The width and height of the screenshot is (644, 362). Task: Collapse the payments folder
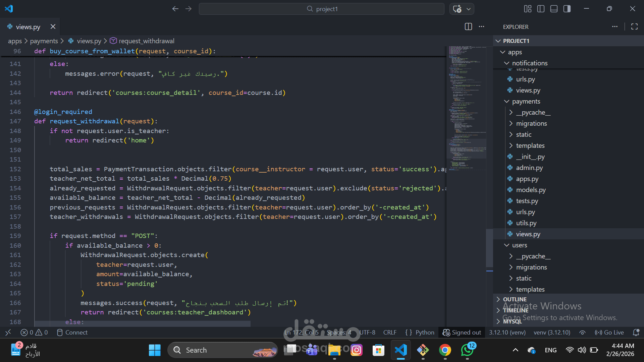pyautogui.click(x=526, y=101)
